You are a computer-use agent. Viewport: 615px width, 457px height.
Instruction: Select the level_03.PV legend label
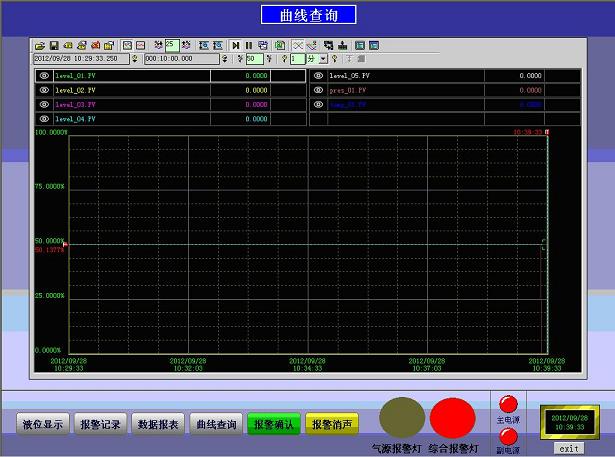point(75,105)
